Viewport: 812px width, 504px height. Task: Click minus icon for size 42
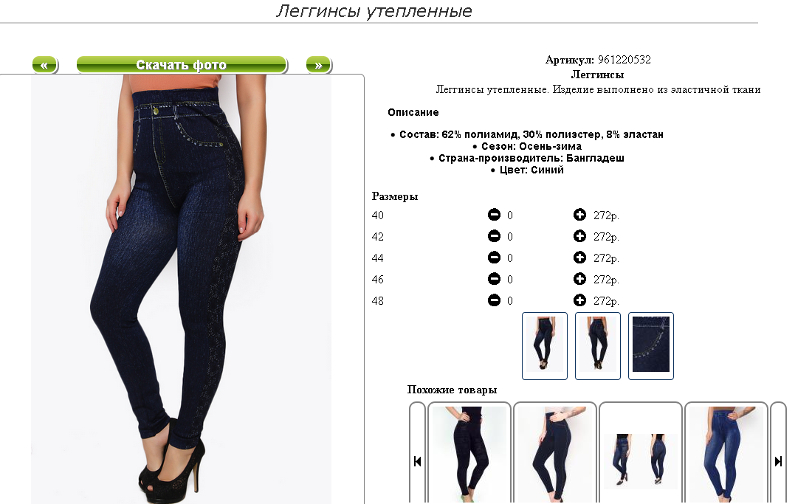(494, 236)
